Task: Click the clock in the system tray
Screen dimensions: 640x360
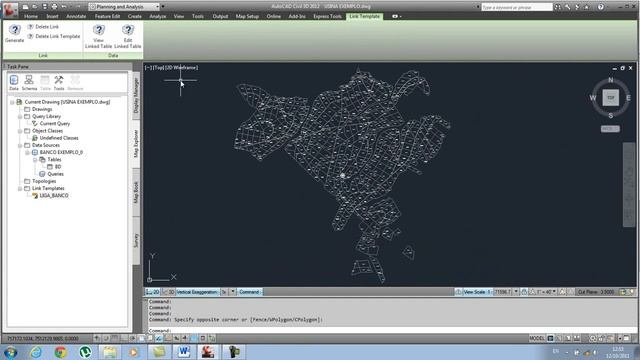Action: point(618,352)
